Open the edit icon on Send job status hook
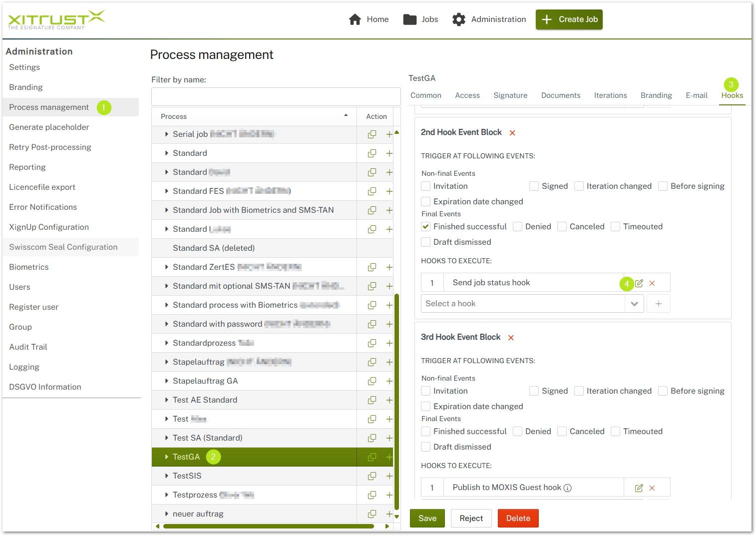Viewport: 756px width, 536px height. 639,283
